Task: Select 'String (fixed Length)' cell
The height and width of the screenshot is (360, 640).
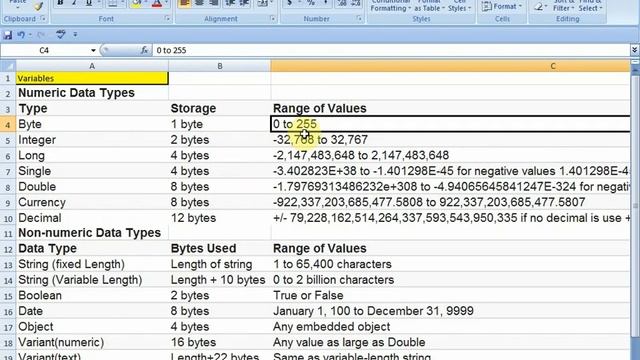Action: (x=92, y=264)
